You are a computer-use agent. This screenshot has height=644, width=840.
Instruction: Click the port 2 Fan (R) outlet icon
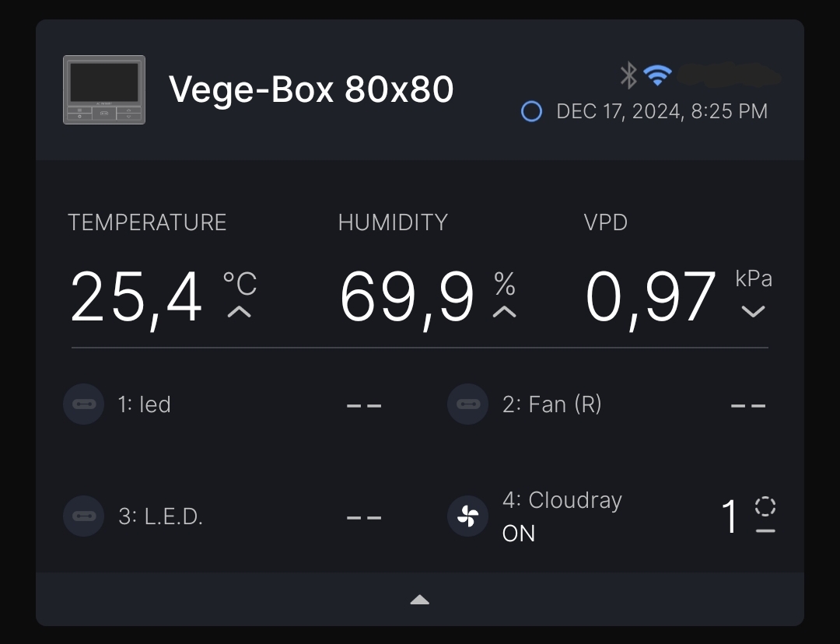[467, 404]
